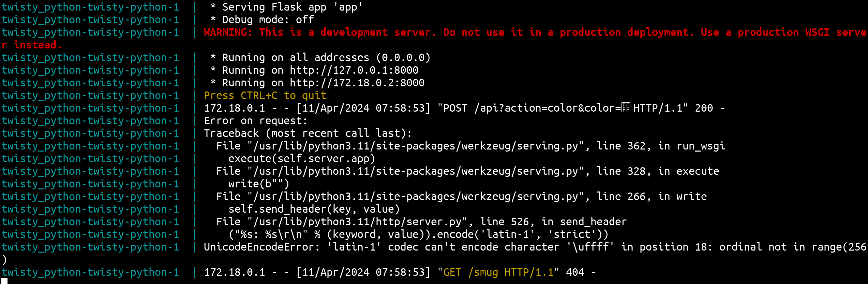The width and height of the screenshot is (868, 284).
Task: Click the white terminal cursor block
Action: pyautogui.click(x=4, y=281)
